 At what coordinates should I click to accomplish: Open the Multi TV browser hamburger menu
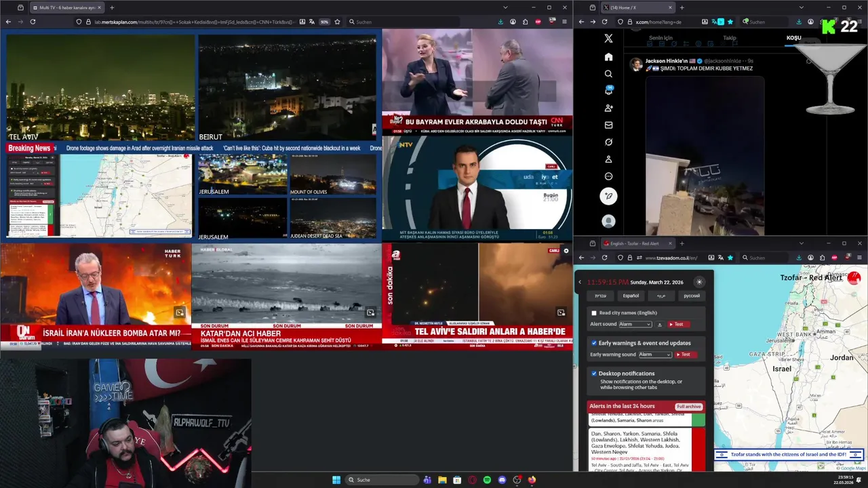pyautogui.click(x=564, y=22)
